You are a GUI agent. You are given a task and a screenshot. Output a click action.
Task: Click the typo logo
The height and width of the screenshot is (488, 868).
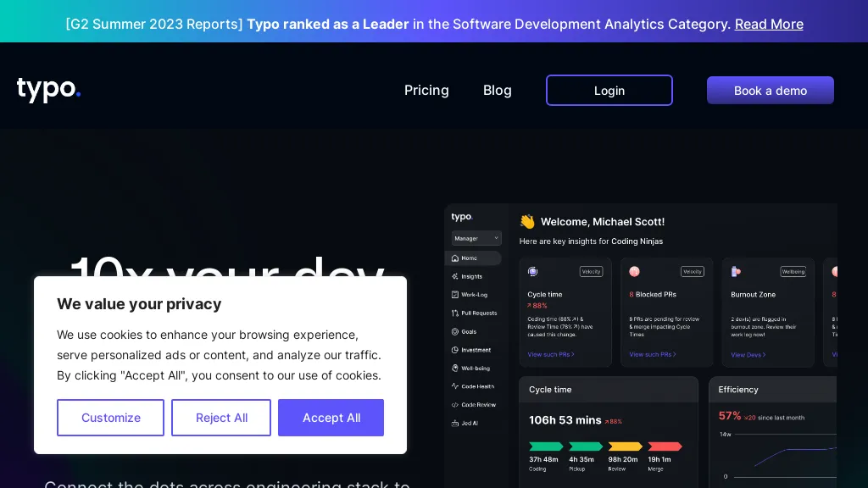click(x=47, y=87)
